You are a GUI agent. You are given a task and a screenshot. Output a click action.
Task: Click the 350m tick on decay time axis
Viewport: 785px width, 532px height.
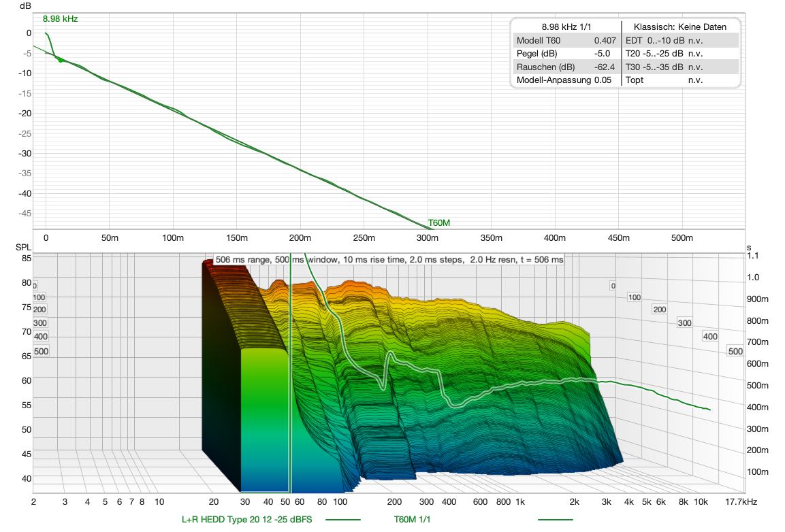pyautogui.click(x=491, y=238)
